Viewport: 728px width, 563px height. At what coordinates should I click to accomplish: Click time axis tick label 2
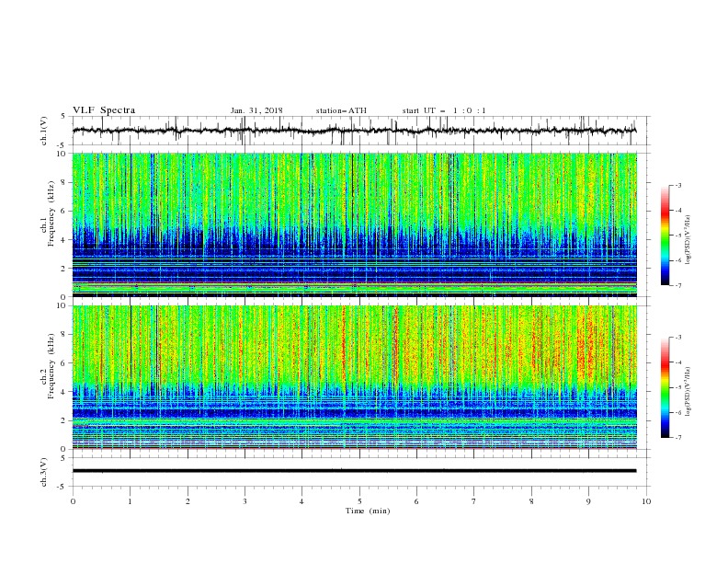pyautogui.click(x=188, y=501)
